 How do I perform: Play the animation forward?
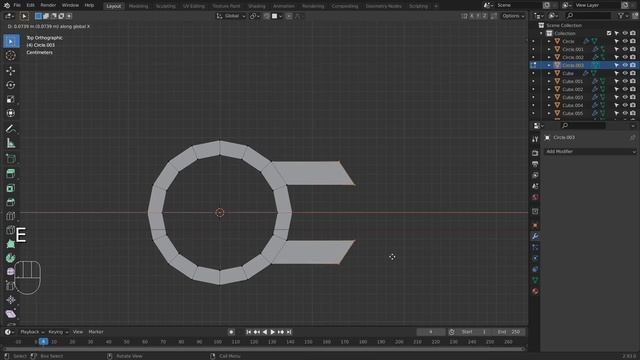click(x=273, y=332)
